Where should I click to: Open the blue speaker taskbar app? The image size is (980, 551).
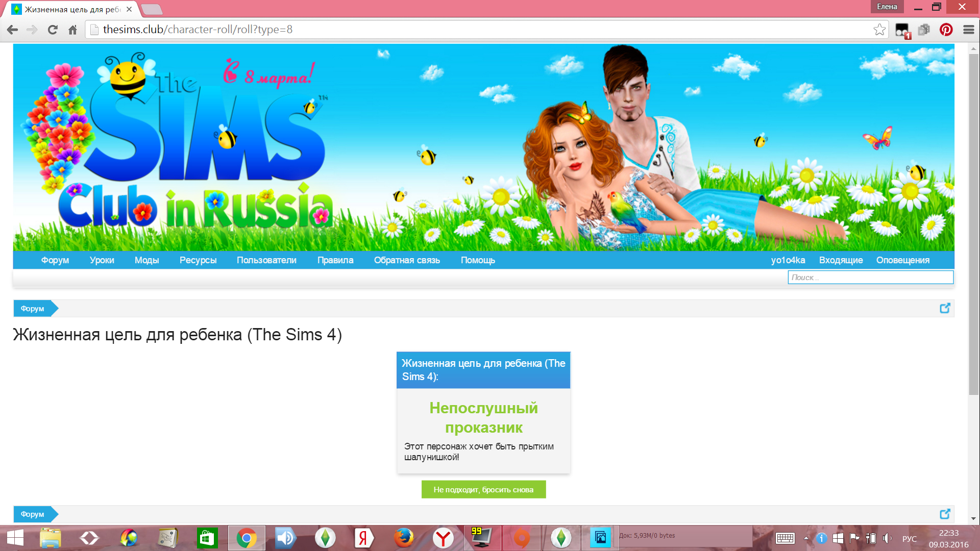point(285,538)
